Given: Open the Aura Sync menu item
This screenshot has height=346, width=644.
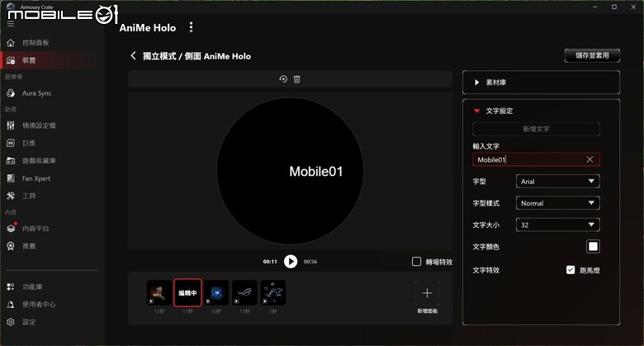Looking at the screenshot, I should pyautogui.click(x=37, y=93).
